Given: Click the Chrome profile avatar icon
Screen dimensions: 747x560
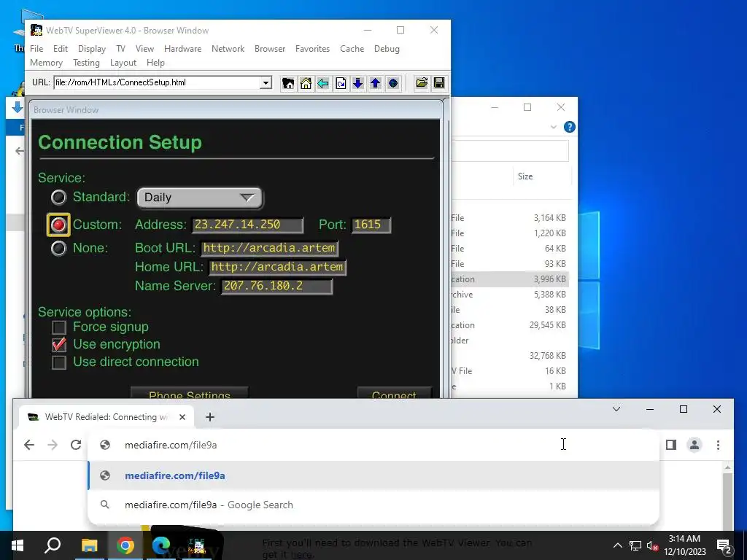Looking at the screenshot, I should coord(694,445).
